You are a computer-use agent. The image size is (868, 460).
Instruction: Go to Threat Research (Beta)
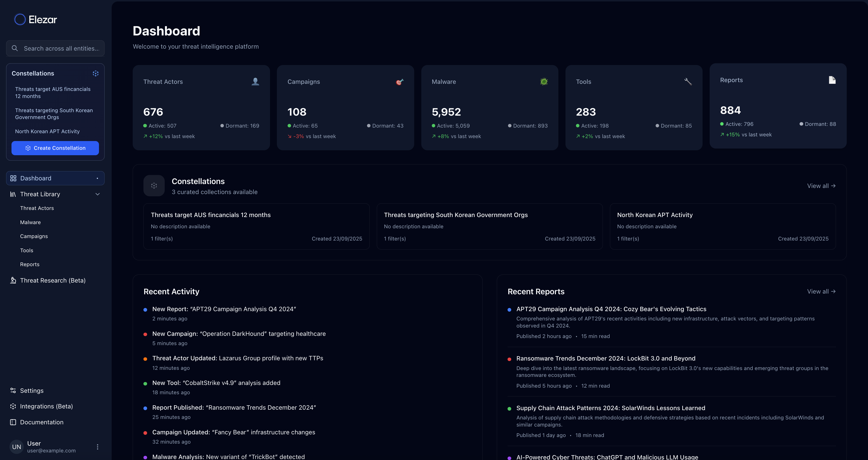click(x=53, y=280)
